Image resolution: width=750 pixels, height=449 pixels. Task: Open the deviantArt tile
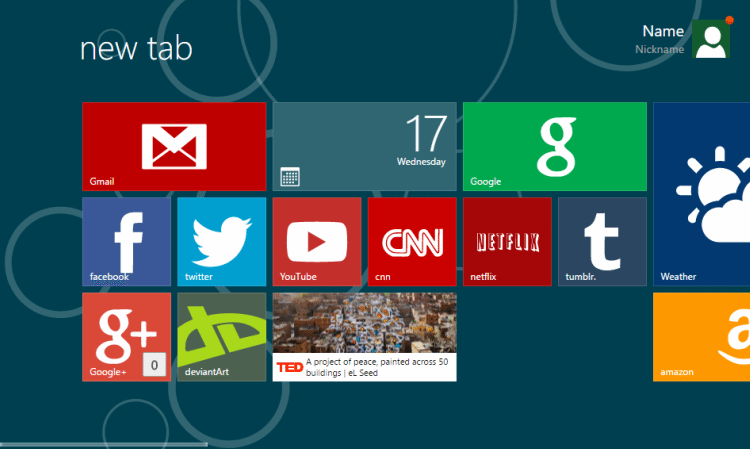(221, 337)
